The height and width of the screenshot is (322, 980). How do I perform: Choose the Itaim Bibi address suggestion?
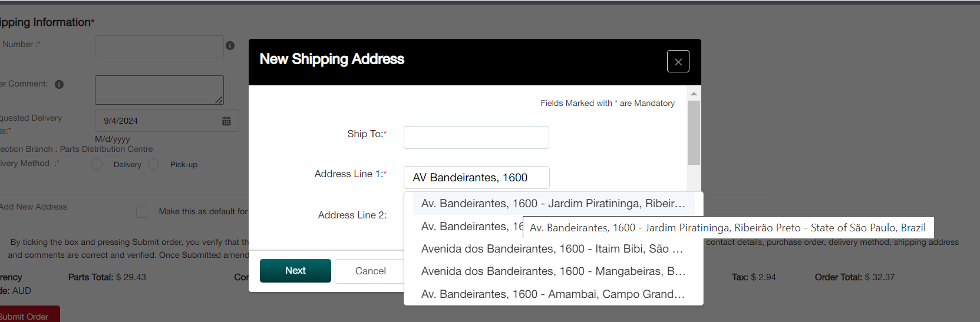click(552, 249)
